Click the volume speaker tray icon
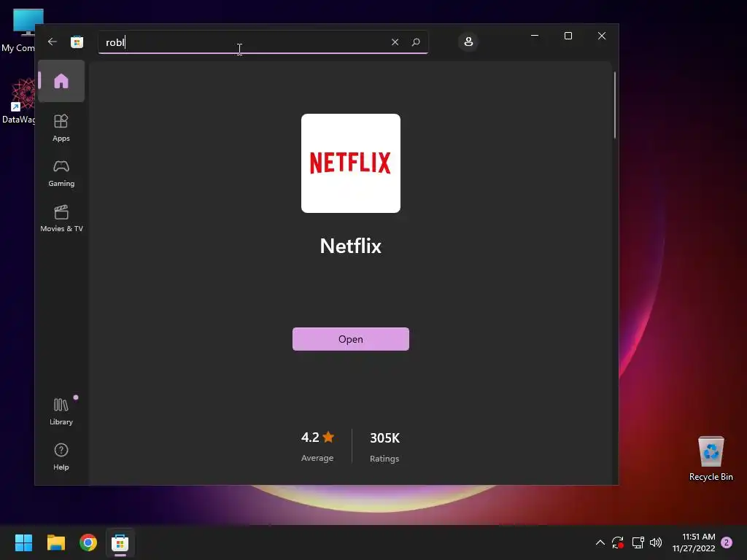This screenshot has height=560, width=747. point(656,542)
